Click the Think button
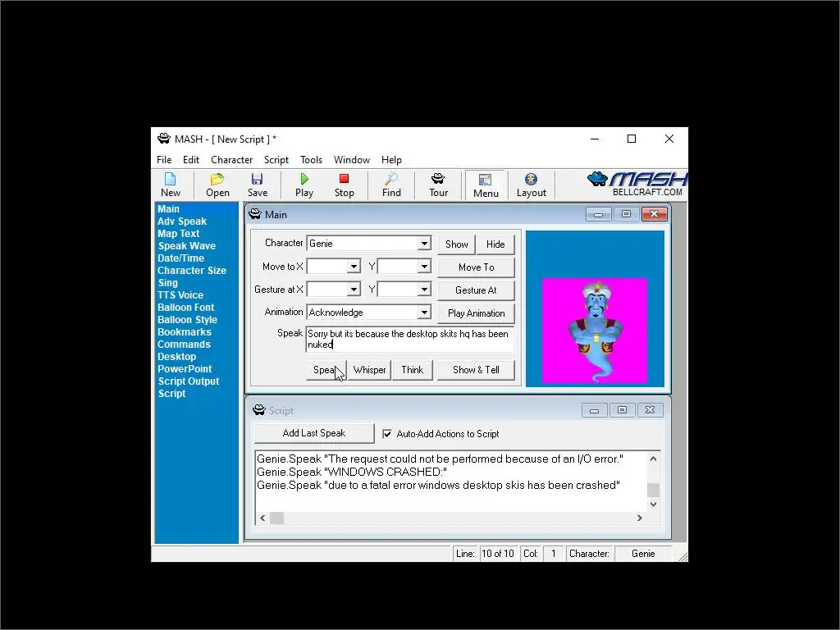 412,370
